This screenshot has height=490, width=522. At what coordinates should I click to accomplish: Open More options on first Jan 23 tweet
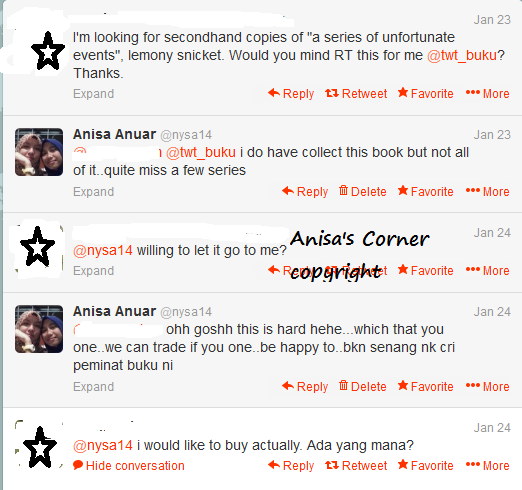click(x=487, y=94)
